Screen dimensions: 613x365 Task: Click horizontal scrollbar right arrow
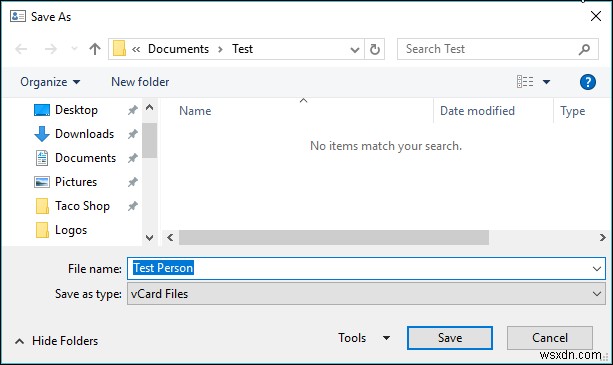602,238
